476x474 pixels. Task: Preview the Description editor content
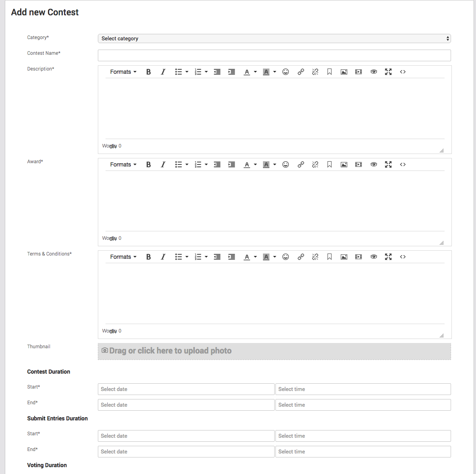[x=374, y=72]
